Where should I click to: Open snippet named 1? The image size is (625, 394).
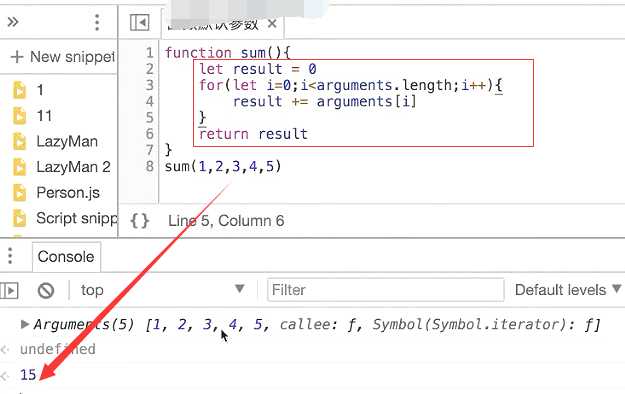coord(40,90)
